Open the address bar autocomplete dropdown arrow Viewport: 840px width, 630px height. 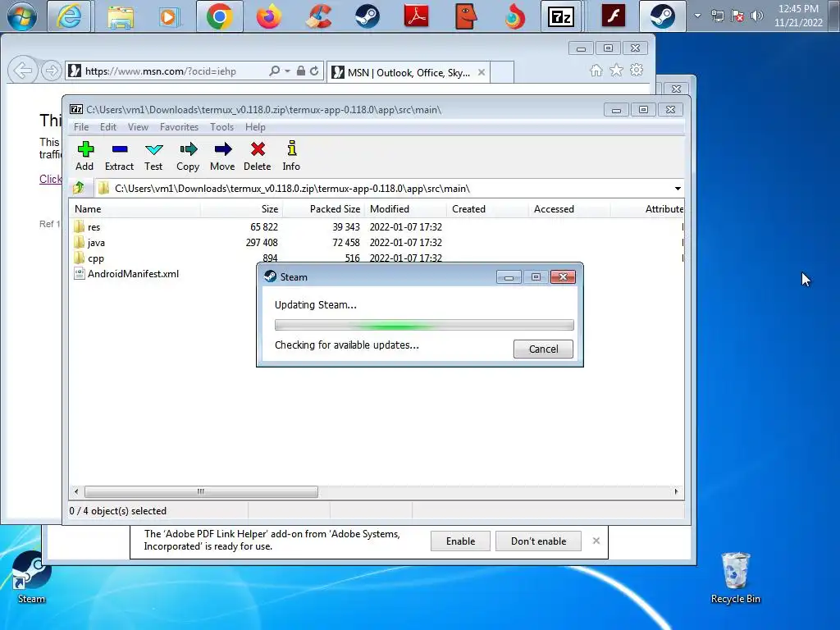coord(288,71)
